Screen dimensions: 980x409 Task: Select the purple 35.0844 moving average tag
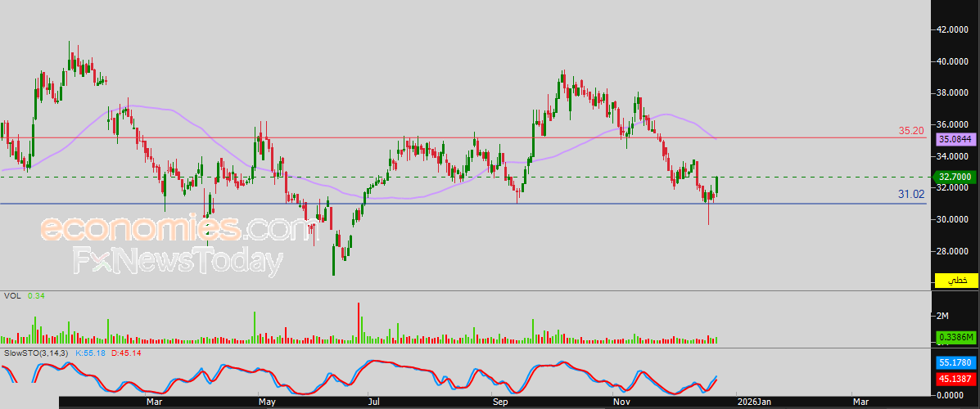coord(955,140)
